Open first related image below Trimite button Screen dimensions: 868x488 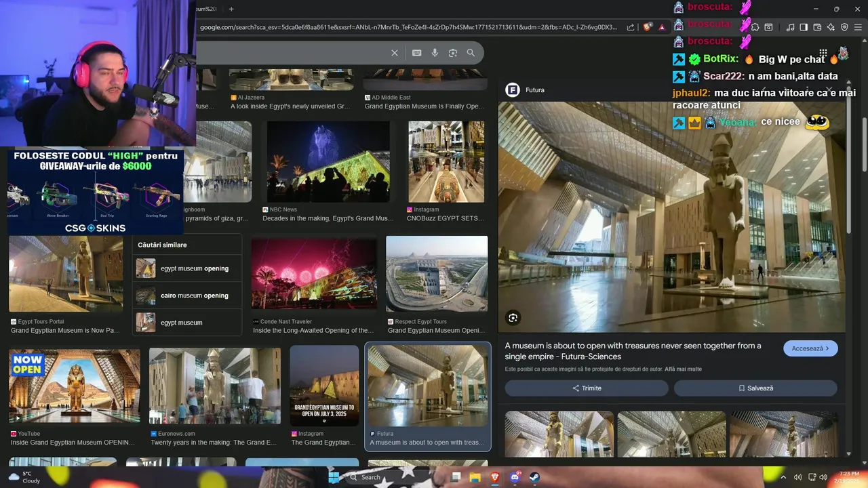(559, 434)
